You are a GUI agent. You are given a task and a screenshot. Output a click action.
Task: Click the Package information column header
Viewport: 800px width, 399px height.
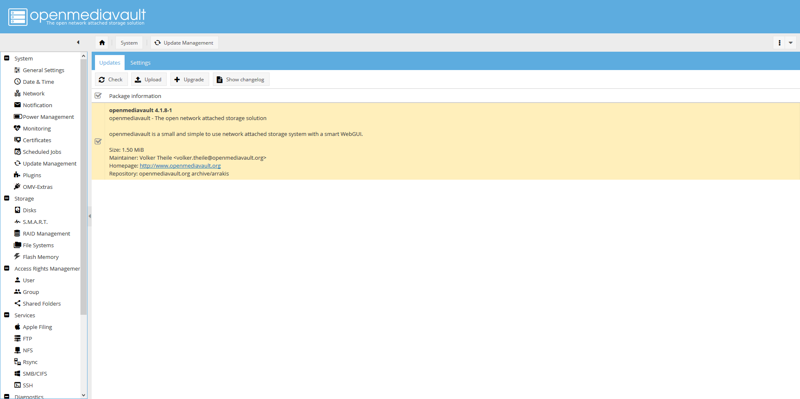tap(135, 96)
